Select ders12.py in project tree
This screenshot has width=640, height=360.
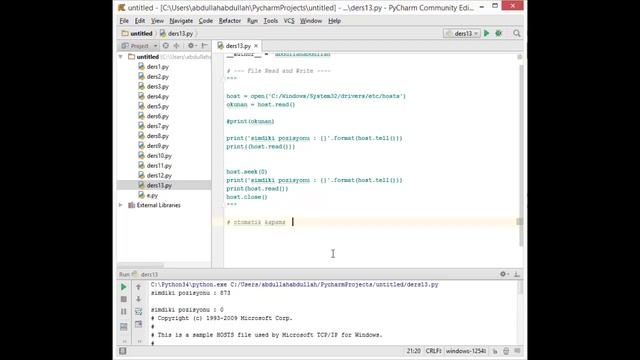159,176
